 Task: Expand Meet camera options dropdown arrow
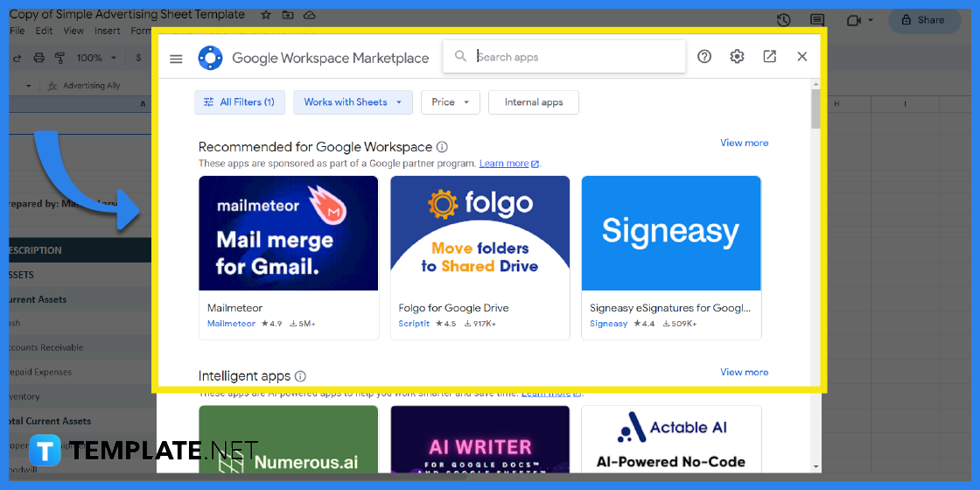coord(871,21)
